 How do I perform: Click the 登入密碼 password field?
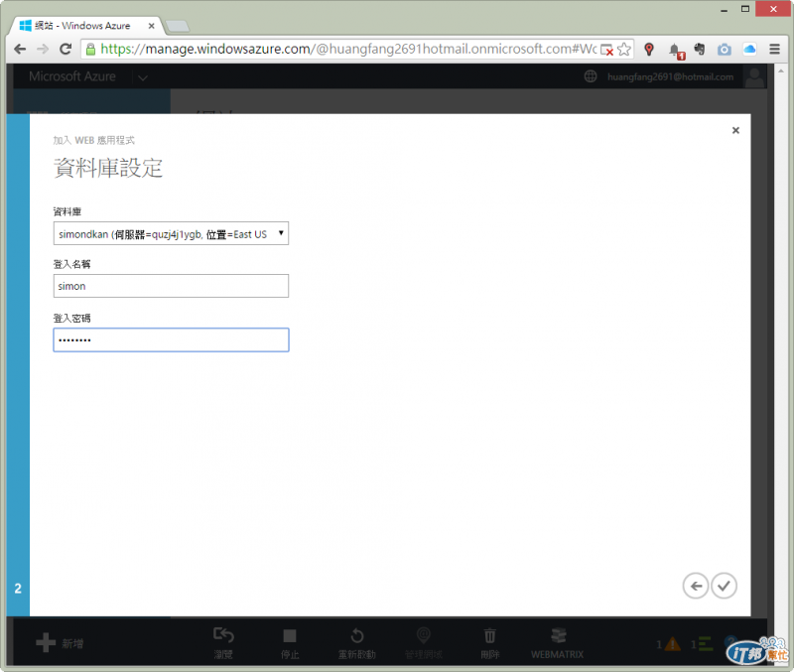point(171,339)
